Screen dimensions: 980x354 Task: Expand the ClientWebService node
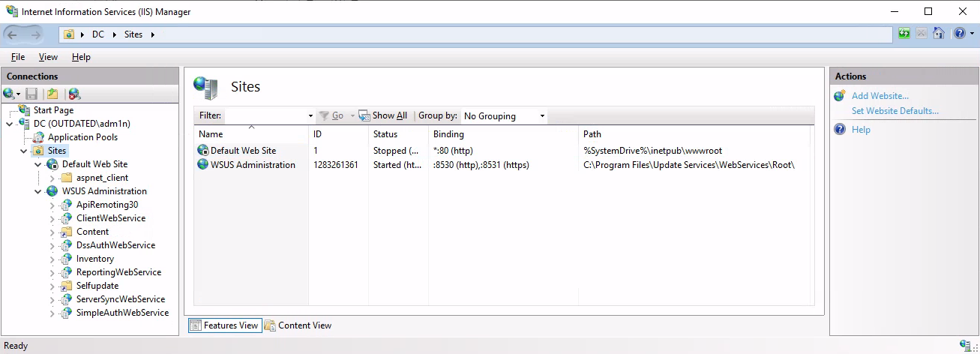click(52, 218)
